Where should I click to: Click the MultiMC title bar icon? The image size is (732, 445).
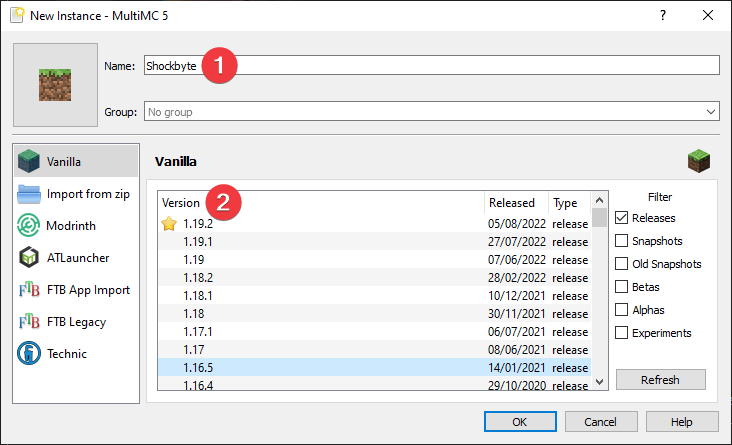[x=17, y=15]
